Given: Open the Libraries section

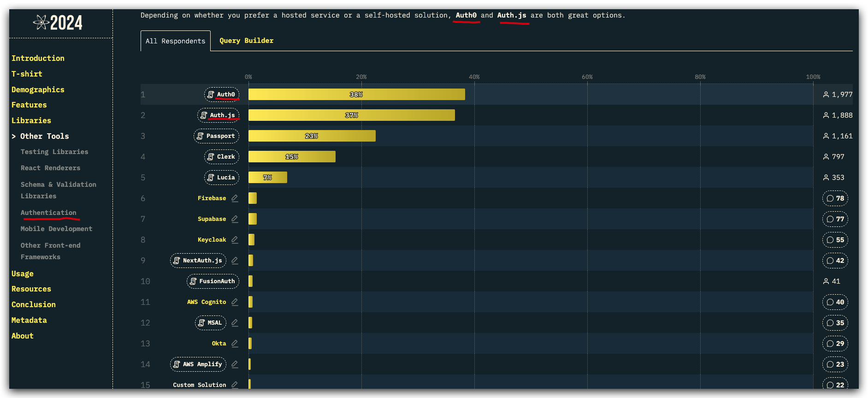Looking at the screenshot, I should pyautogui.click(x=31, y=120).
